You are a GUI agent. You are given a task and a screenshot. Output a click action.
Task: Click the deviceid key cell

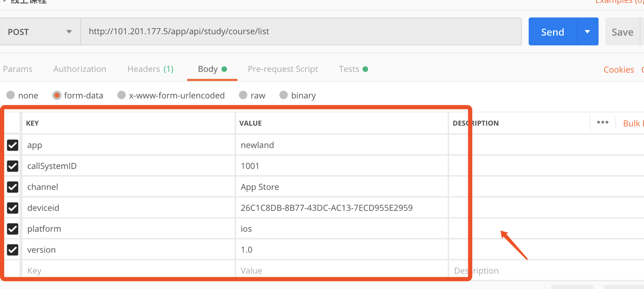point(129,208)
